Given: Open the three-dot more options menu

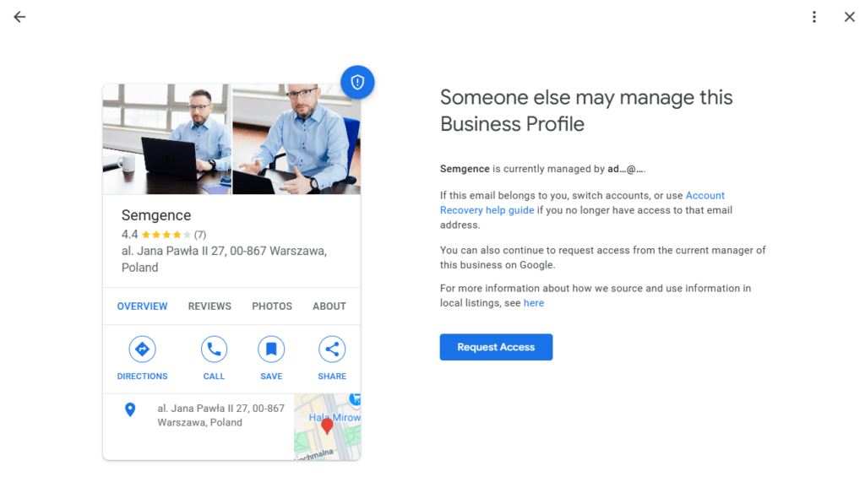Looking at the screenshot, I should coord(814,17).
